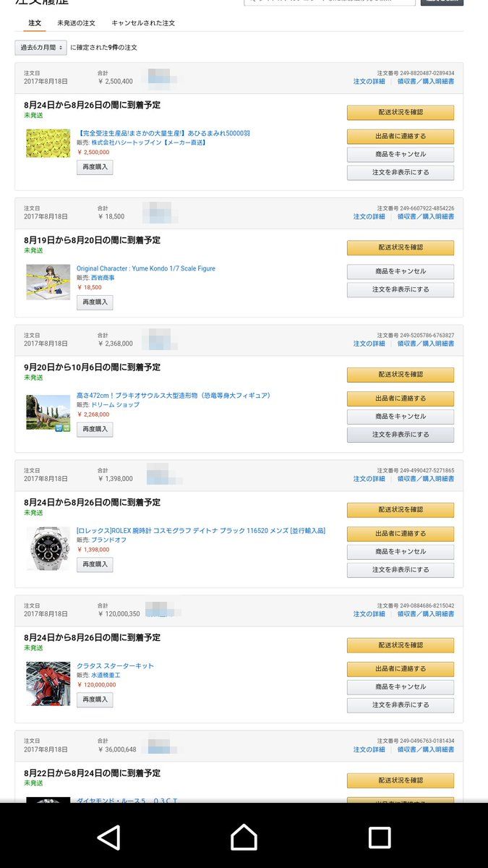Check shipping status for the duck order
488x868 pixels.
click(x=401, y=112)
